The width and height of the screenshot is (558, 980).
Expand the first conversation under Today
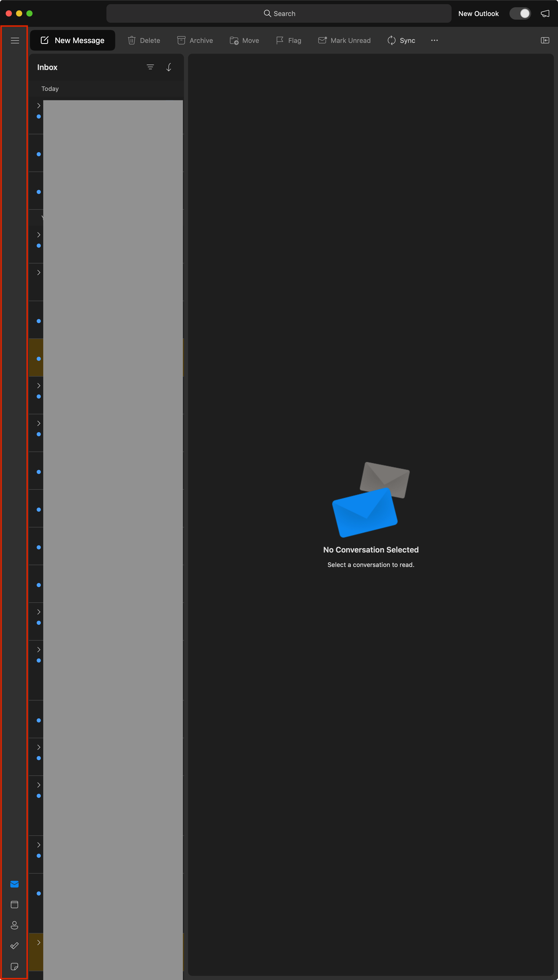tap(39, 106)
